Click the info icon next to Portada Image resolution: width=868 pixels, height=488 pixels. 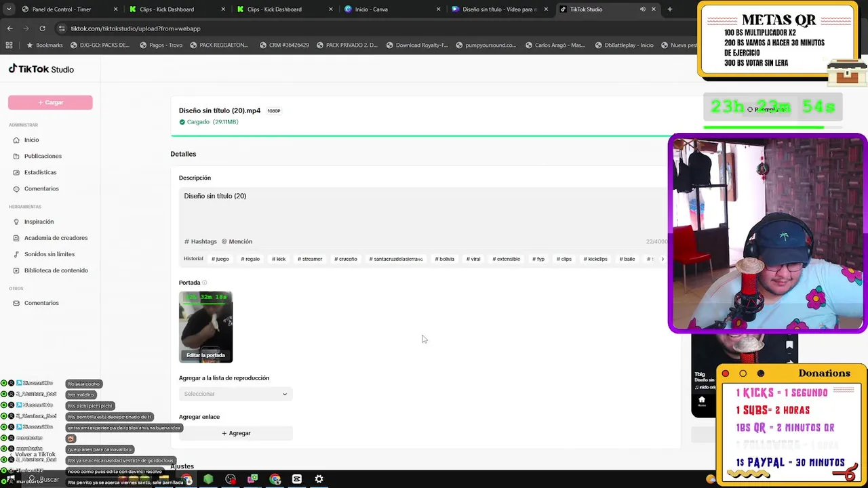(204, 283)
